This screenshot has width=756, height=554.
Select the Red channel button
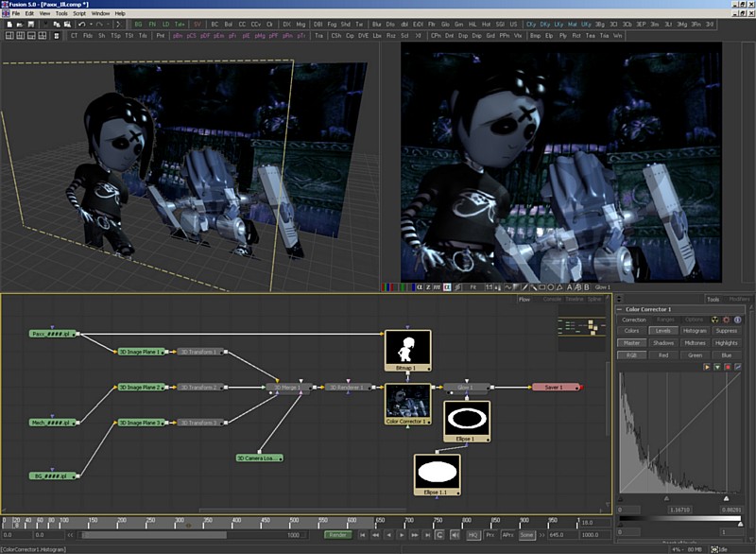point(663,355)
